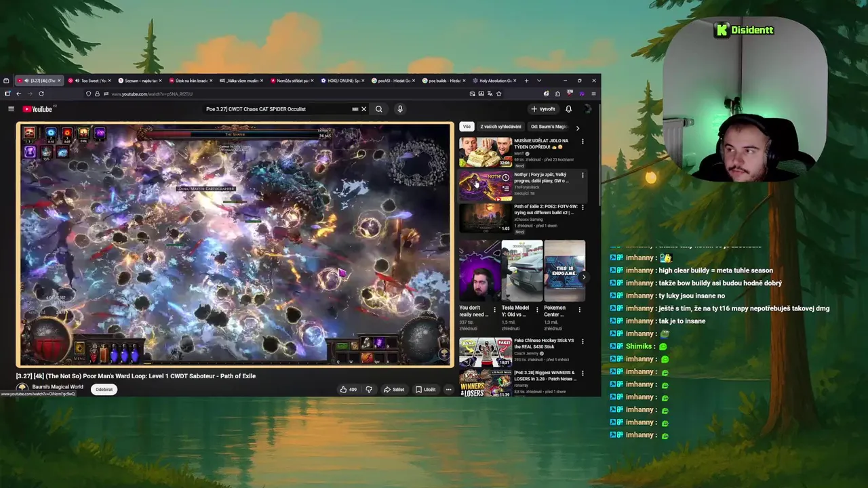
Task: Open the YouTube account avatar menu
Action: (x=588, y=109)
